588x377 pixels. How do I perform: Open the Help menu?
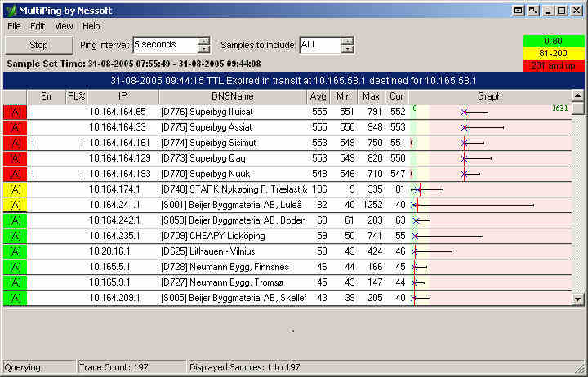click(91, 26)
